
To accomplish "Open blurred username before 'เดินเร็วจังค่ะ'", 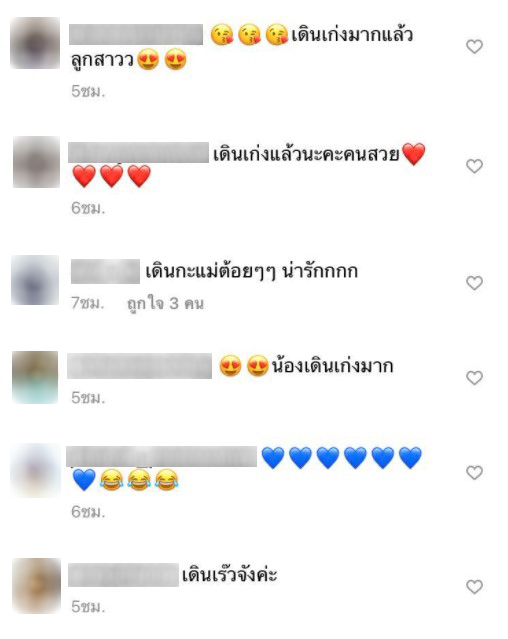I will click(x=123, y=575).
